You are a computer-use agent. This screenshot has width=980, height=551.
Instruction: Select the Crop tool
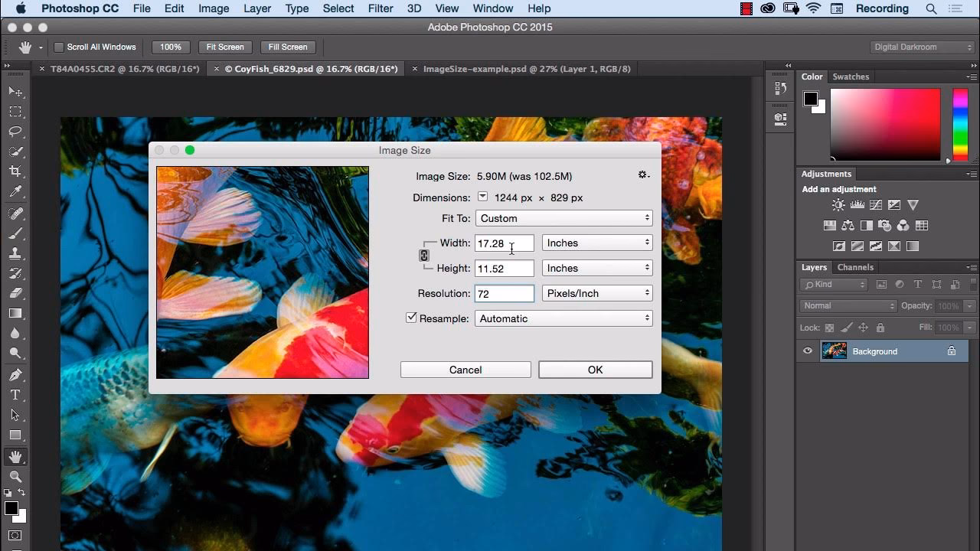coord(15,171)
